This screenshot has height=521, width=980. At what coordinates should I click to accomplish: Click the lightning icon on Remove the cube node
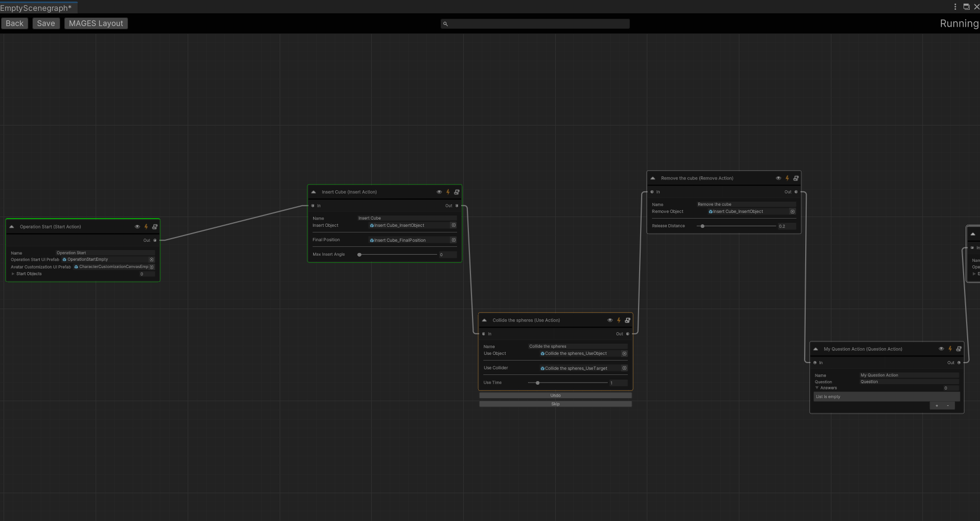(787, 178)
